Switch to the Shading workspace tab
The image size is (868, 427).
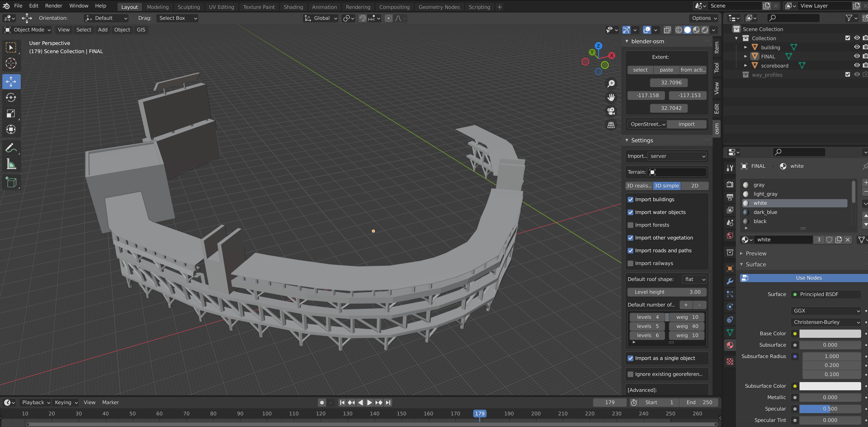[293, 7]
